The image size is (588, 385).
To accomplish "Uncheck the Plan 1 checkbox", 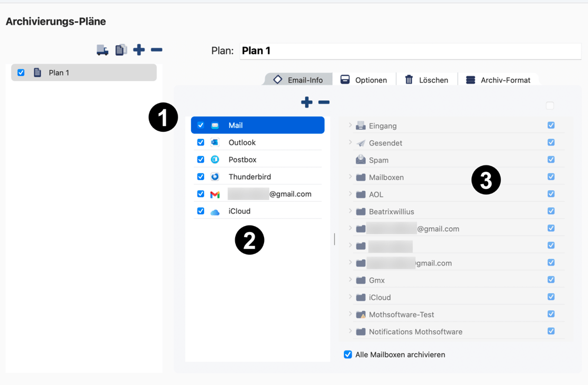I will (21, 72).
